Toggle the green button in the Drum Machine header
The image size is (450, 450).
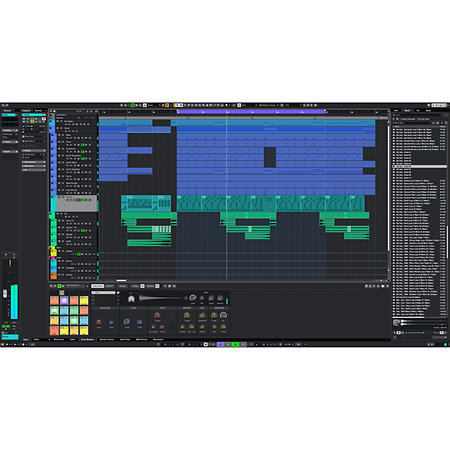tap(59, 286)
